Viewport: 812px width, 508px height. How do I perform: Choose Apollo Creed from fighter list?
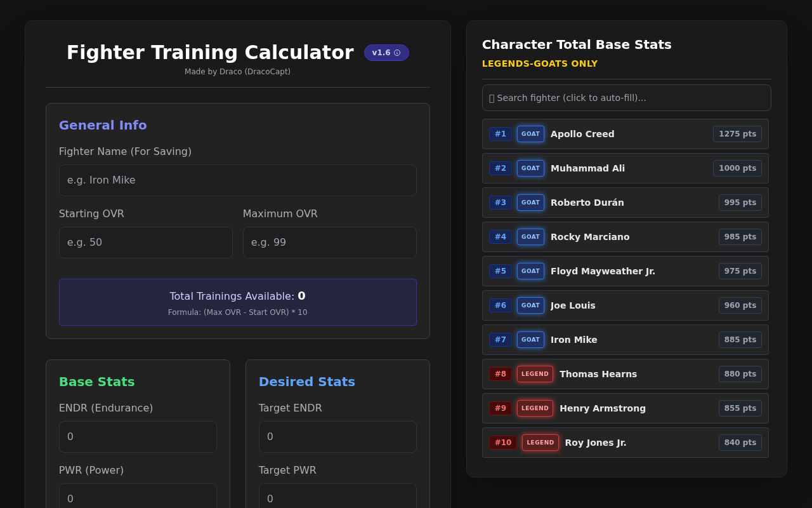(x=625, y=134)
